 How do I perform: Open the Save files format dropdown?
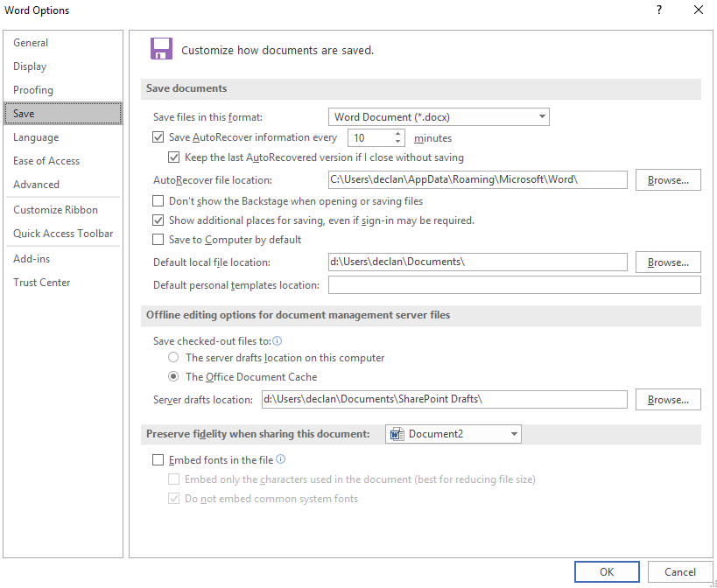click(x=542, y=116)
